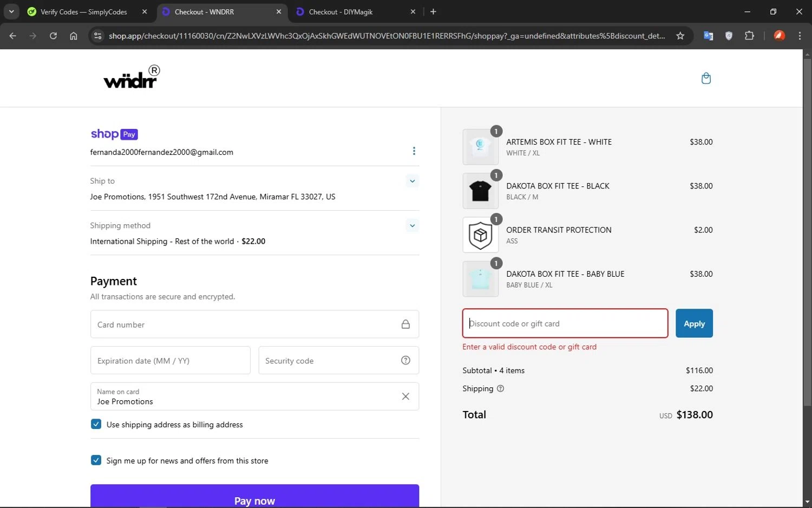
Task: Click the browser address bar URL
Action: tap(387, 36)
